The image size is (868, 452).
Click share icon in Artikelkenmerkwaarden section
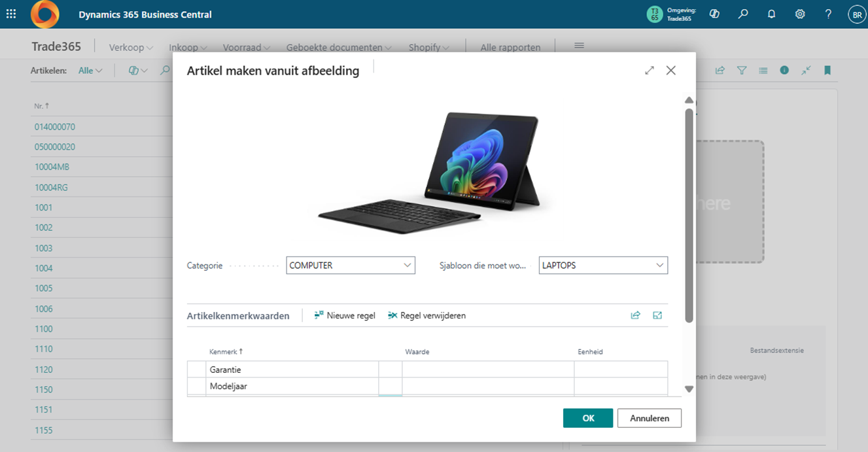635,315
